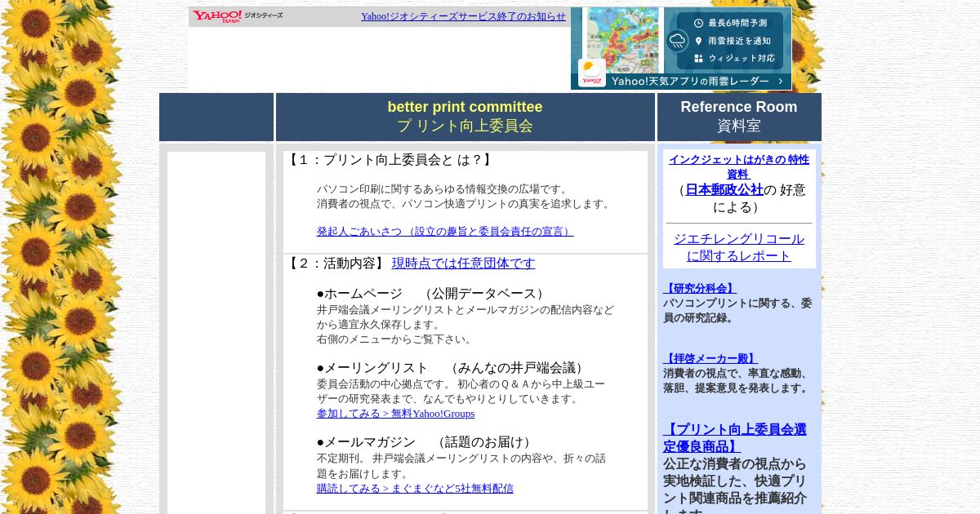Click the ●メーリングリスト （みんなの井戸端会議） text

(452, 368)
